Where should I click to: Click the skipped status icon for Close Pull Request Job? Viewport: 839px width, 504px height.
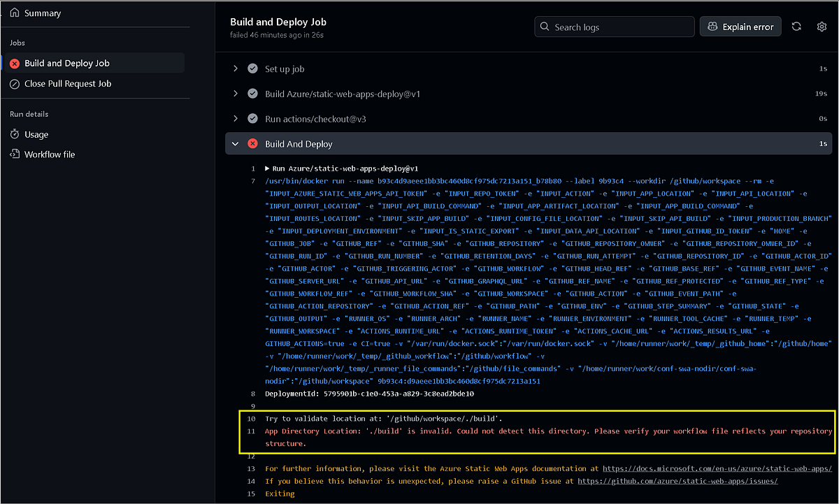click(x=15, y=84)
